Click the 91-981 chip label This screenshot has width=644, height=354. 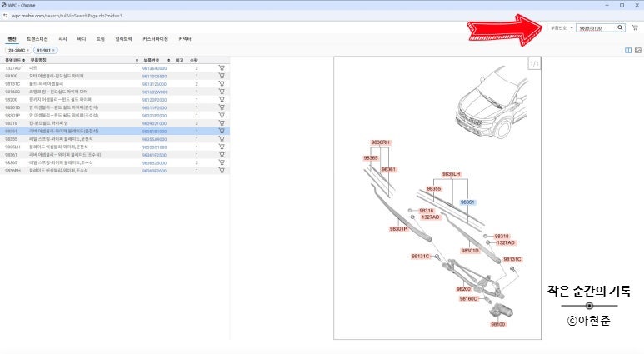coord(43,50)
